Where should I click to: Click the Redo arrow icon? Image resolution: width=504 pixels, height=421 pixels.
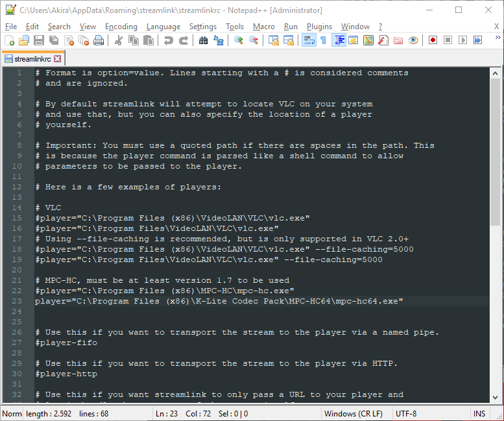[x=183, y=40]
